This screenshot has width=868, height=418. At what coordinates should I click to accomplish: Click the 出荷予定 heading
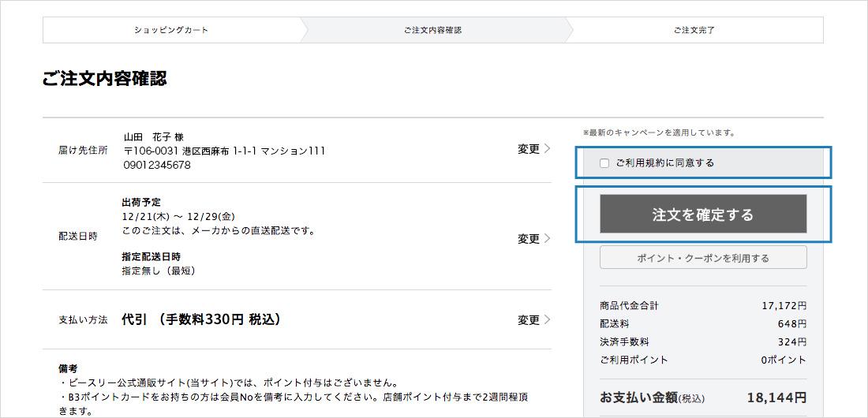[x=141, y=203]
